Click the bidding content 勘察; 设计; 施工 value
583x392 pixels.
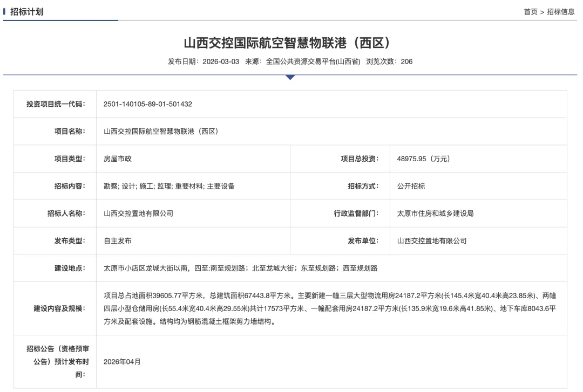(x=169, y=186)
